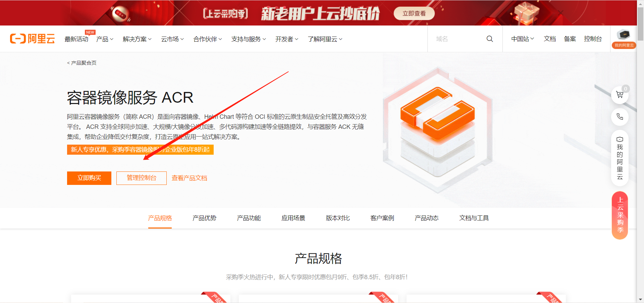Go to 控制台 in header
The image size is (644, 303).
[x=593, y=39]
